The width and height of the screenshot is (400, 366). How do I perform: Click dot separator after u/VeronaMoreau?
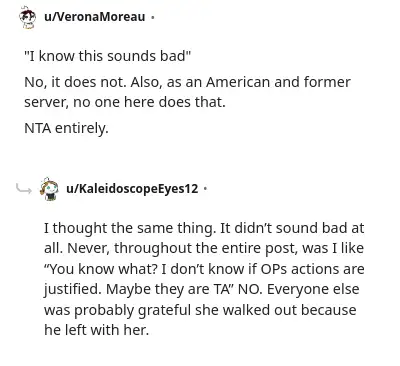[x=152, y=17]
